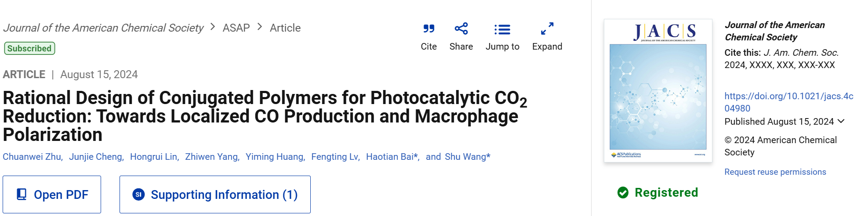
Task: Click the Share network icon
Action: tap(461, 29)
